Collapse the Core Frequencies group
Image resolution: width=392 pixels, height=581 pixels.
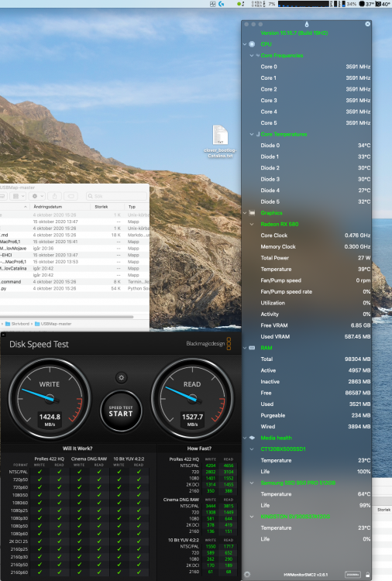point(252,56)
